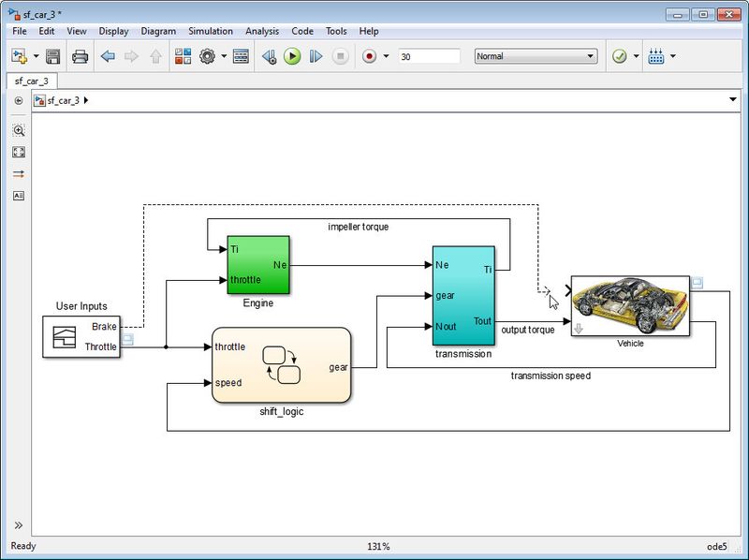Screen dimensions: 749x560
Task: Expand the Model Advisor dropdown arrow
Action: tap(637, 57)
